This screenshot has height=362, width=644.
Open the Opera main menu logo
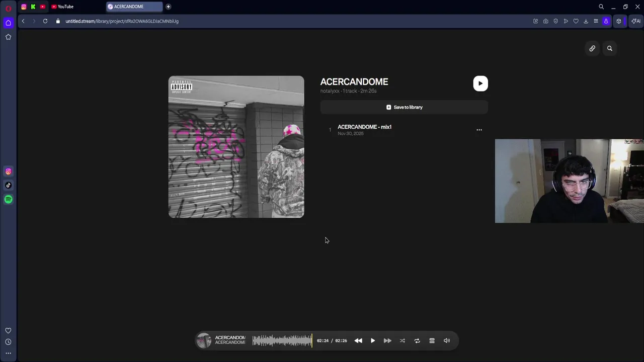[8, 8]
